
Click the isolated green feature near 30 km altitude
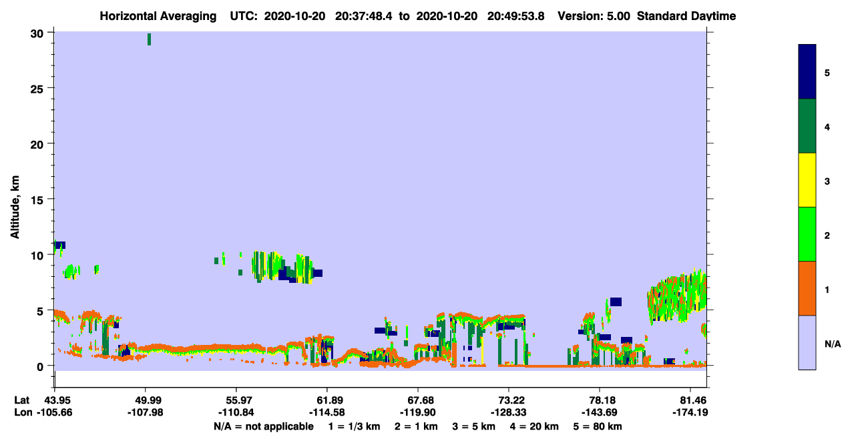[149, 39]
